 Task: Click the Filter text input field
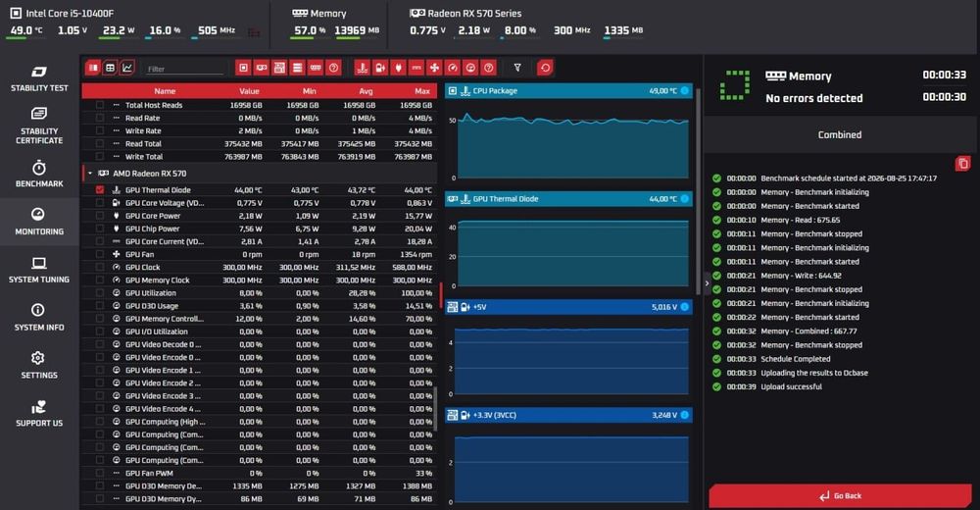click(184, 69)
